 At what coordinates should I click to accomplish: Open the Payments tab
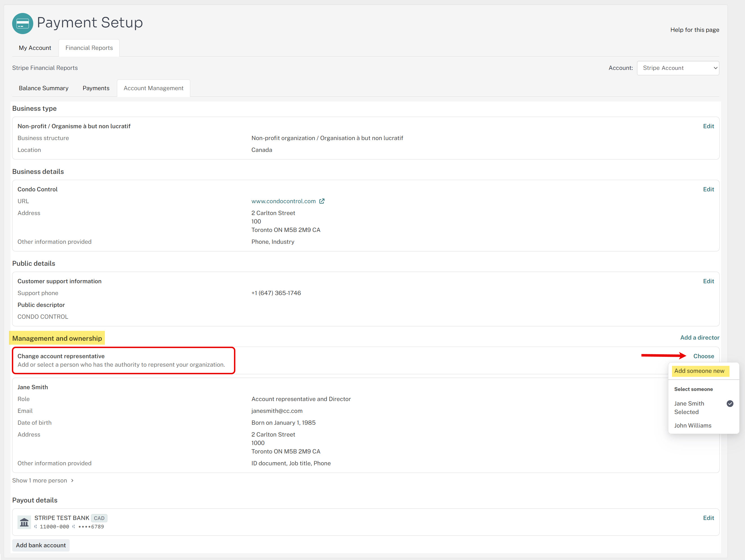point(96,88)
